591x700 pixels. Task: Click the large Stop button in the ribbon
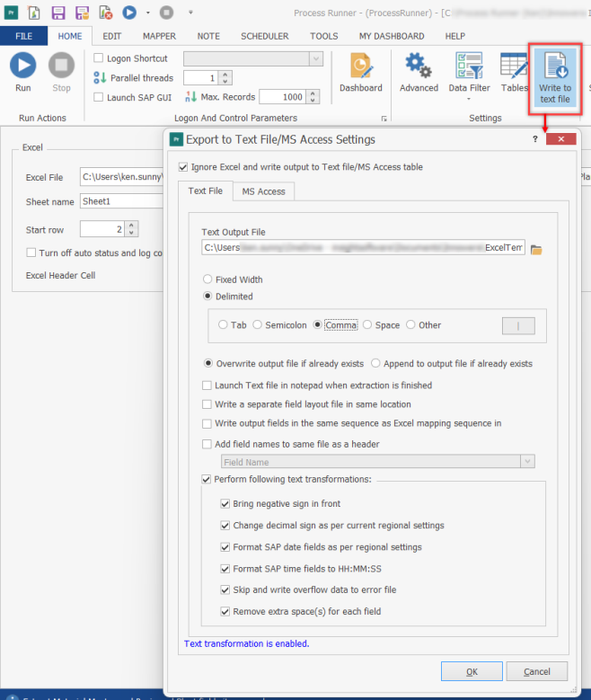click(x=62, y=72)
